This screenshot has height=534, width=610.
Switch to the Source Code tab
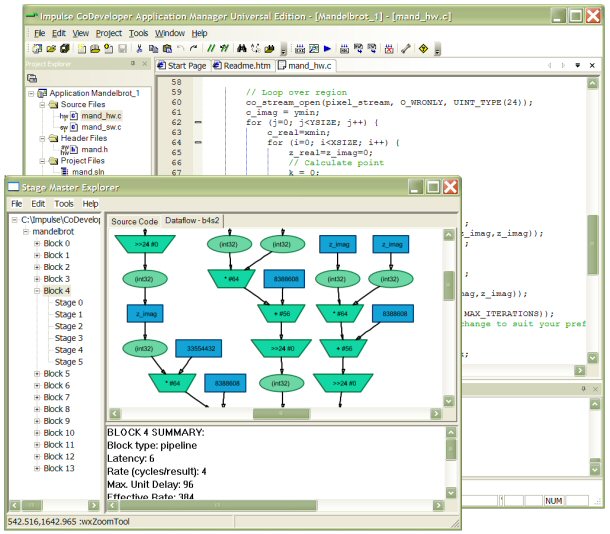[135, 221]
